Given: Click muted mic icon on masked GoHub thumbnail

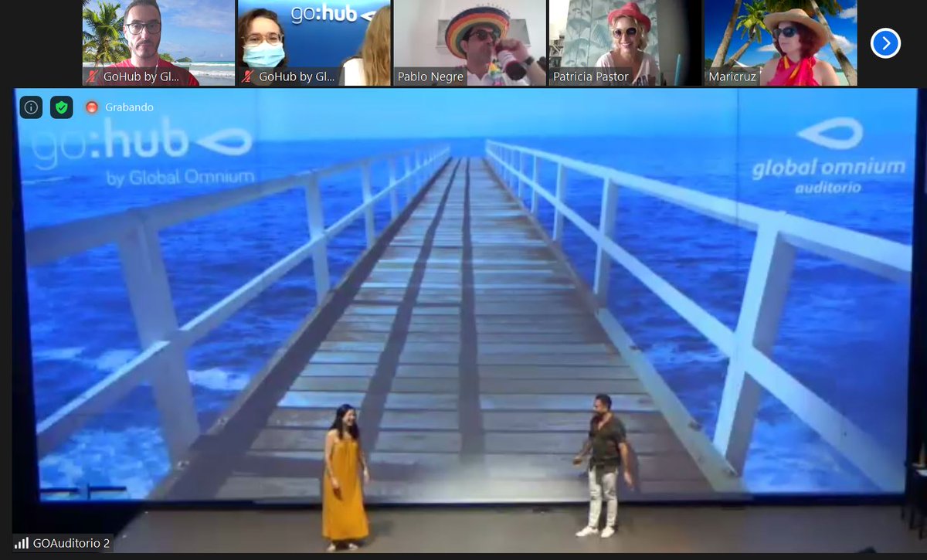Looking at the screenshot, I should click(x=249, y=77).
